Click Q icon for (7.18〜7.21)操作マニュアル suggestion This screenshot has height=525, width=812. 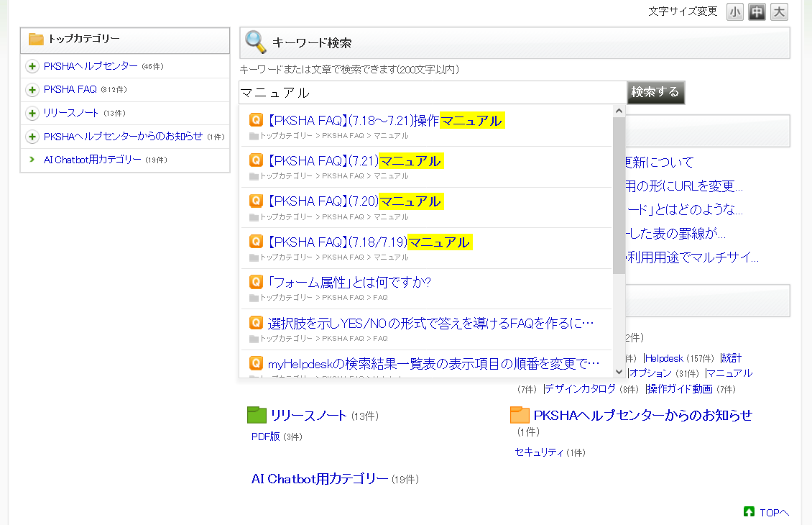[256, 120]
